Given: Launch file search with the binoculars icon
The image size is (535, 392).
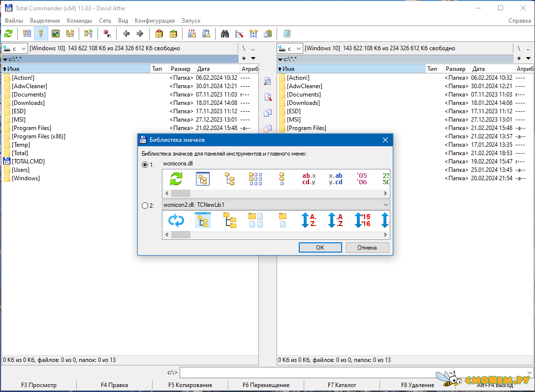Looking at the screenshot, I should (x=225, y=33).
